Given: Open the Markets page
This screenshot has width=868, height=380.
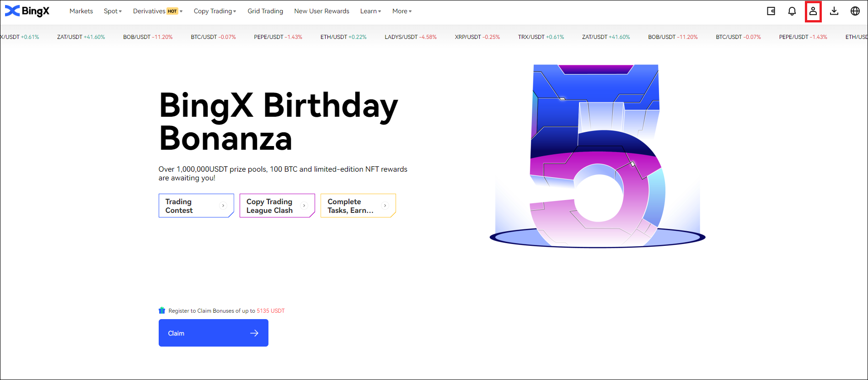Looking at the screenshot, I should point(81,11).
